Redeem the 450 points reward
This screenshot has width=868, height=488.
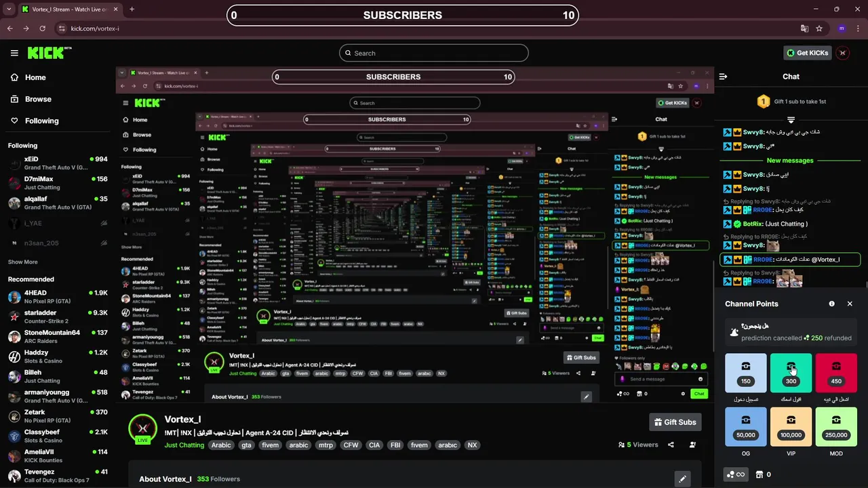(x=836, y=373)
